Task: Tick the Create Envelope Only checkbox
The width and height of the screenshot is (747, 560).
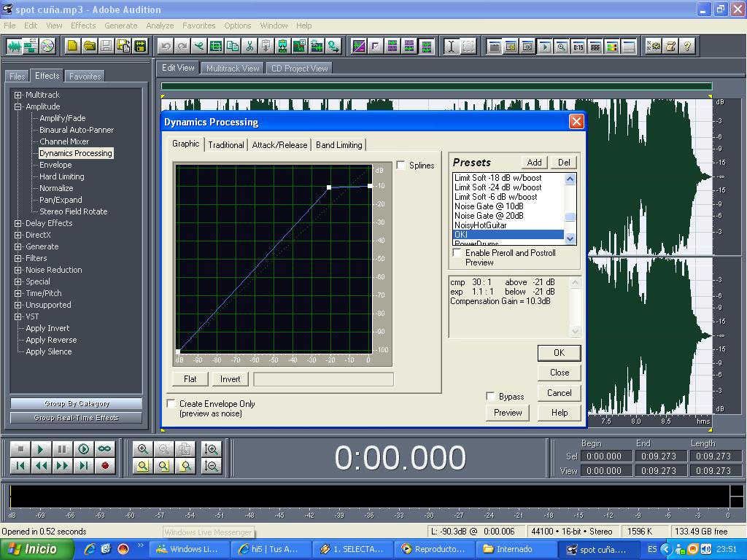Action: (171, 403)
